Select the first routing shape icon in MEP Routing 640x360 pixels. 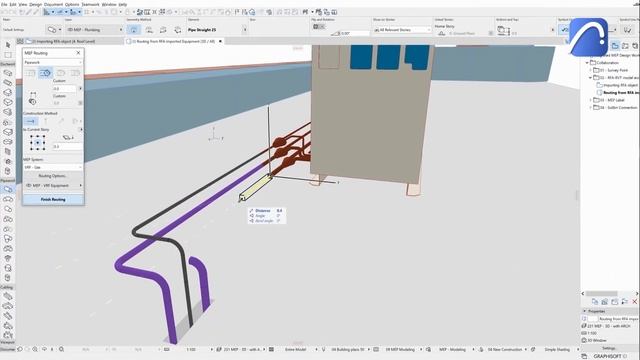(30, 73)
